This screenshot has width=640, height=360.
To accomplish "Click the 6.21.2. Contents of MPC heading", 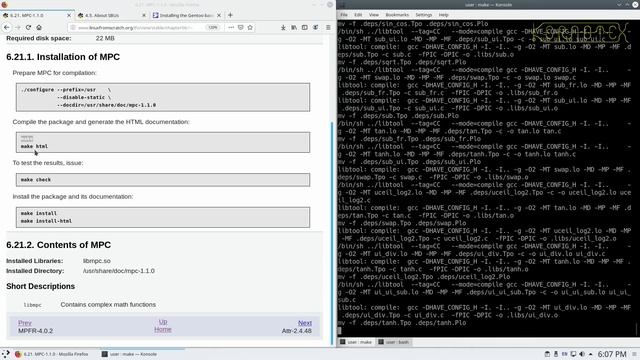I will [58, 245].
